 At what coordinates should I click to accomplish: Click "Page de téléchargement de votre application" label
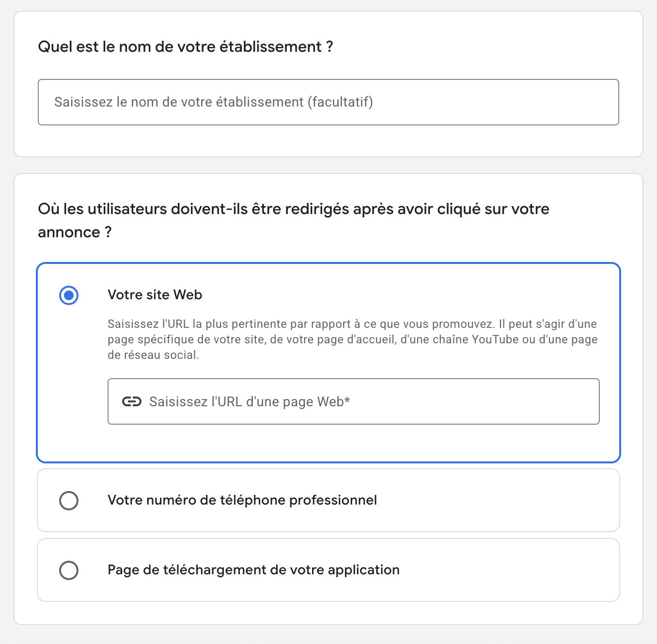[x=253, y=570]
